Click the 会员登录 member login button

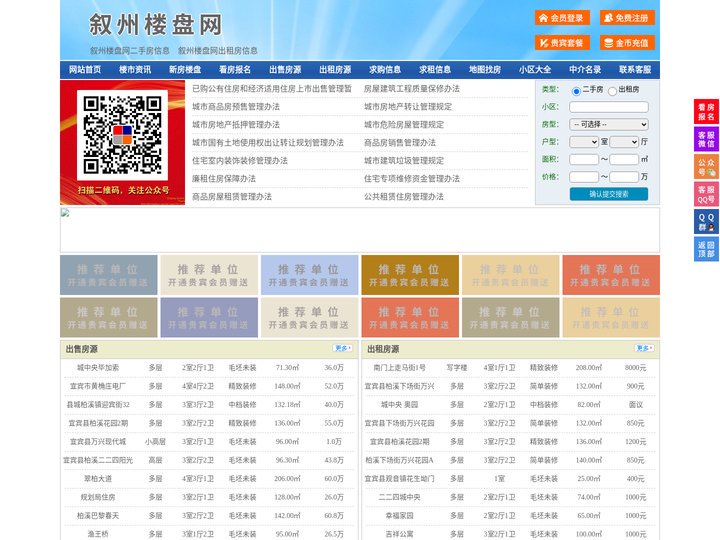pos(562,18)
